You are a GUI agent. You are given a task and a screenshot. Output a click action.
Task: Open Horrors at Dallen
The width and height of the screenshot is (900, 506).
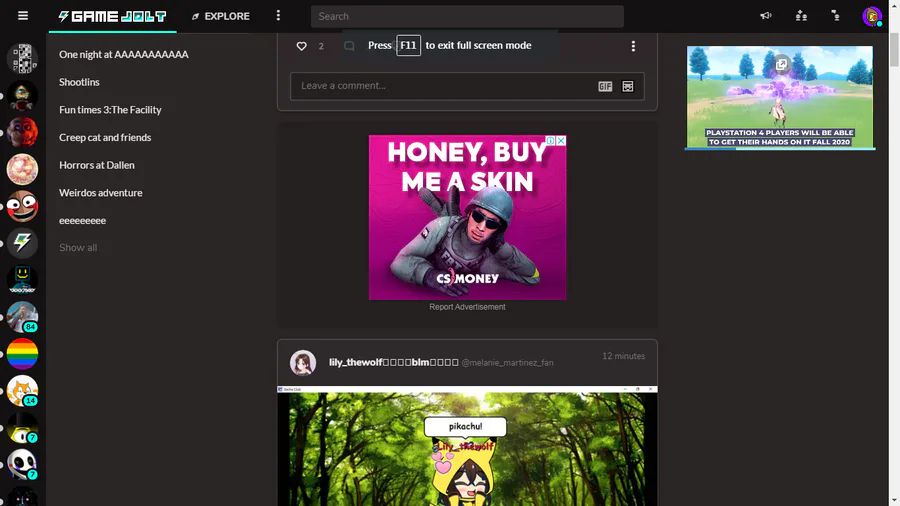(x=96, y=165)
